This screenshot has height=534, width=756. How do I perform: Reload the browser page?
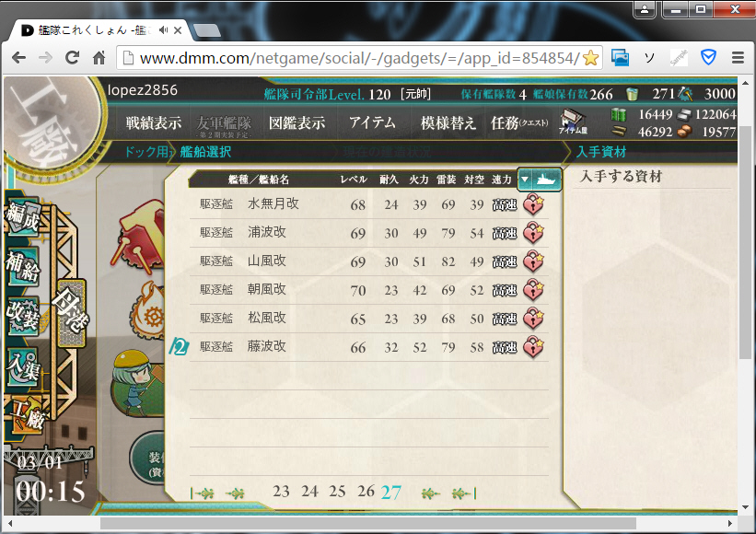[73, 58]
